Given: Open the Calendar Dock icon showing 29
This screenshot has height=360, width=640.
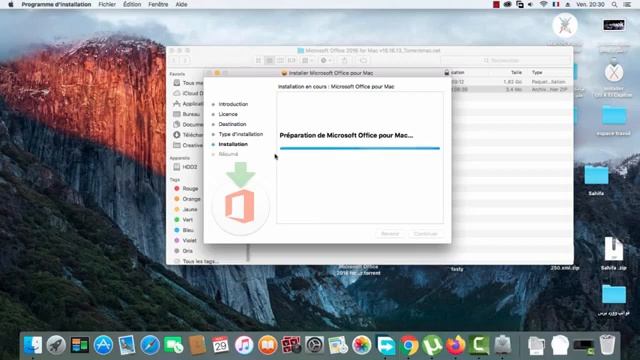Looking at the screenshot, I should point(220,345).
